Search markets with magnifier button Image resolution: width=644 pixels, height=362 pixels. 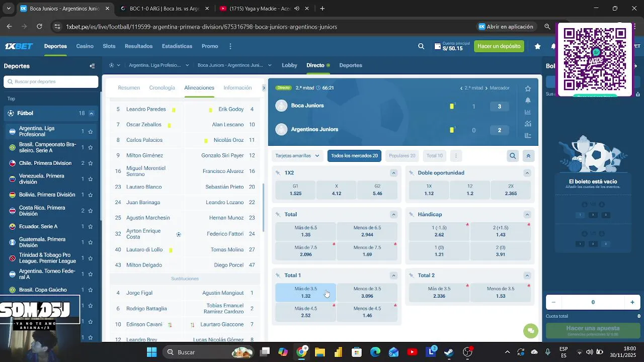[x=513, y=156]
